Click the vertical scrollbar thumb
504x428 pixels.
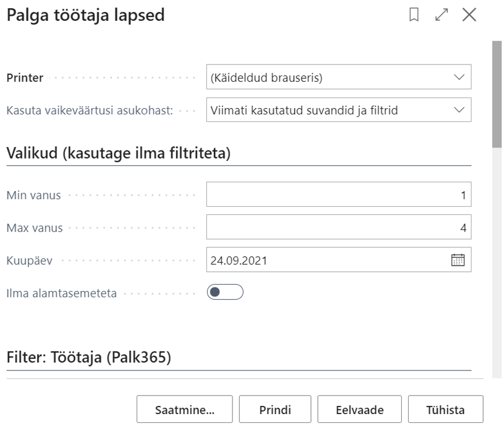point(497,94)
